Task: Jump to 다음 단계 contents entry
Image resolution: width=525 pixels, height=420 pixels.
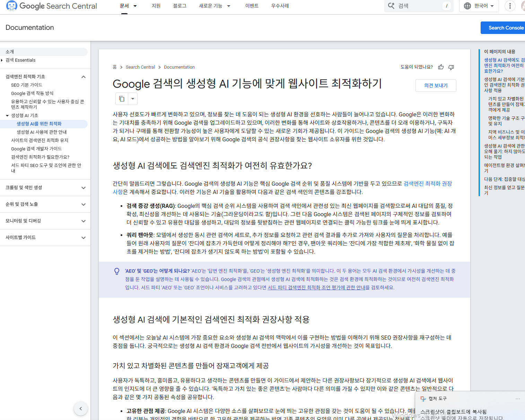Action: coord(504,179)
